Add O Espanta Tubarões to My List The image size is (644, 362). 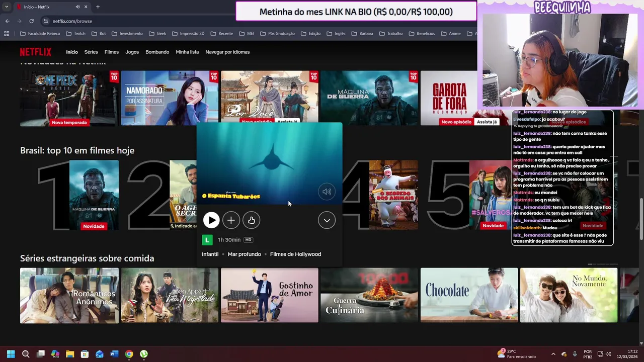point(231,220)
